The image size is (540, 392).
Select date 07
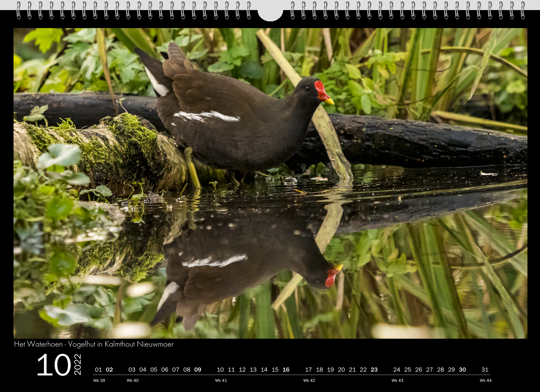pos(176,369)
